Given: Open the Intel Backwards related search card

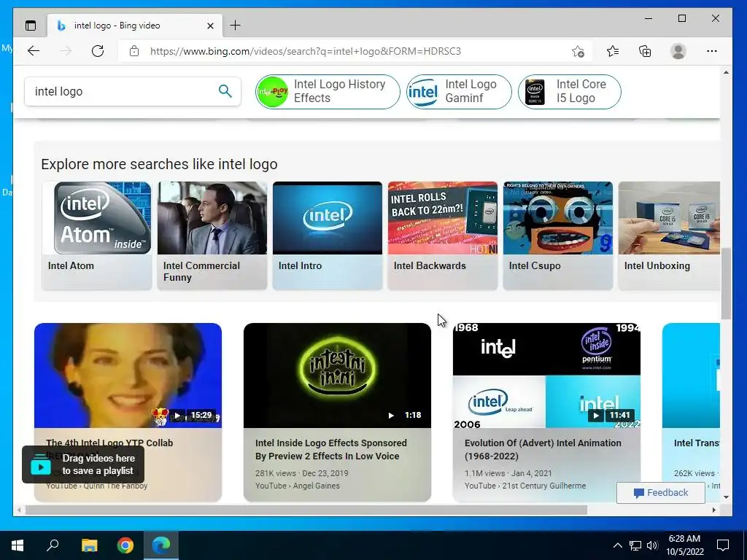Looking at the screenshot, I should click(x=443, y=236).
